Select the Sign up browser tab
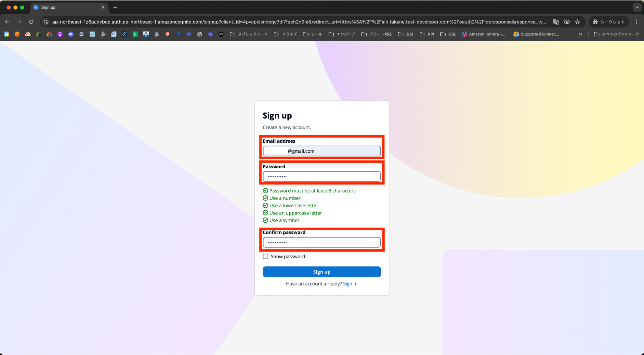644x355 pixels. click(x=64, y=7)
